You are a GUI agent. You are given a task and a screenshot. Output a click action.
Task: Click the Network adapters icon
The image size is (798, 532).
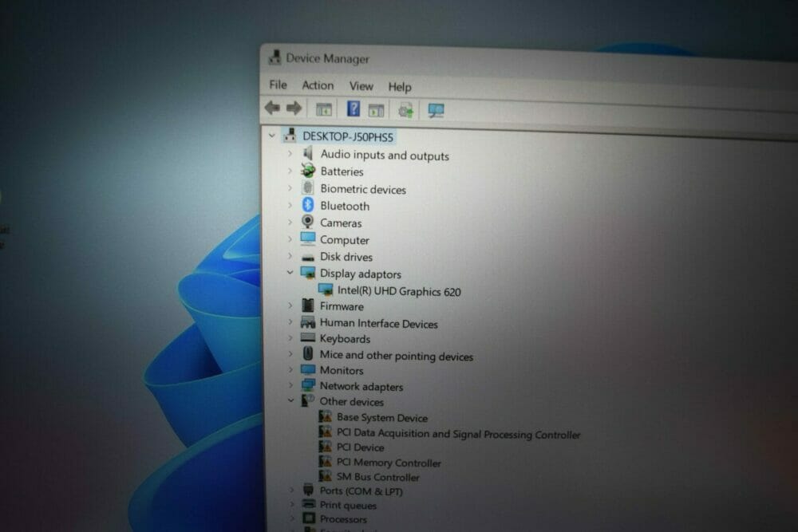tap(308, 385)
